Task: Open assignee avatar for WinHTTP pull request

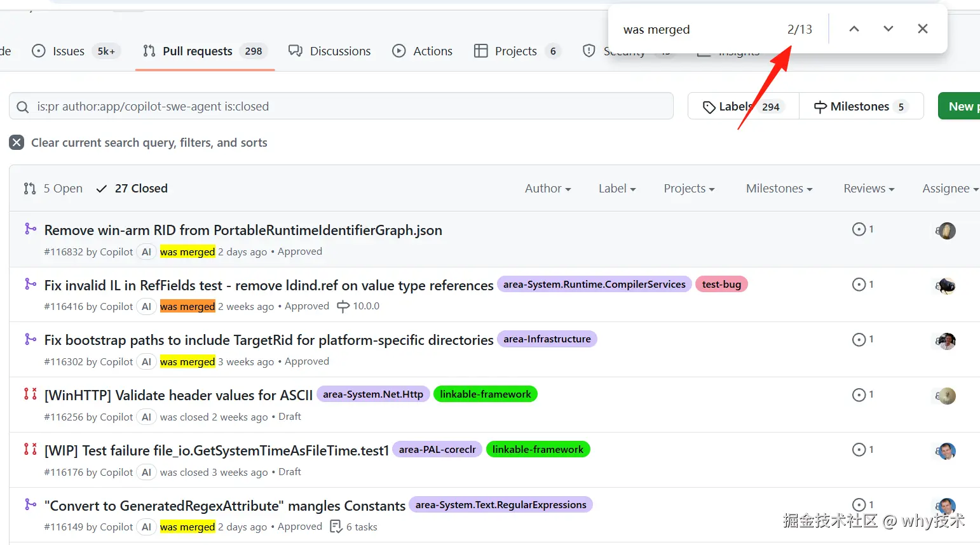Action: [x=947, y=396]
